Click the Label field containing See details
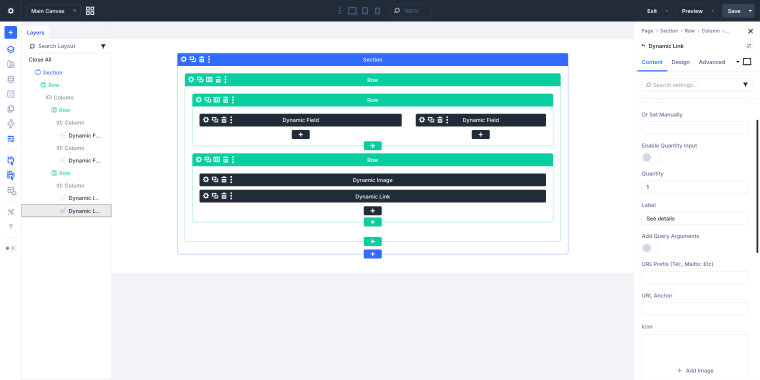760x380 pixels. [x=695, y=219]
